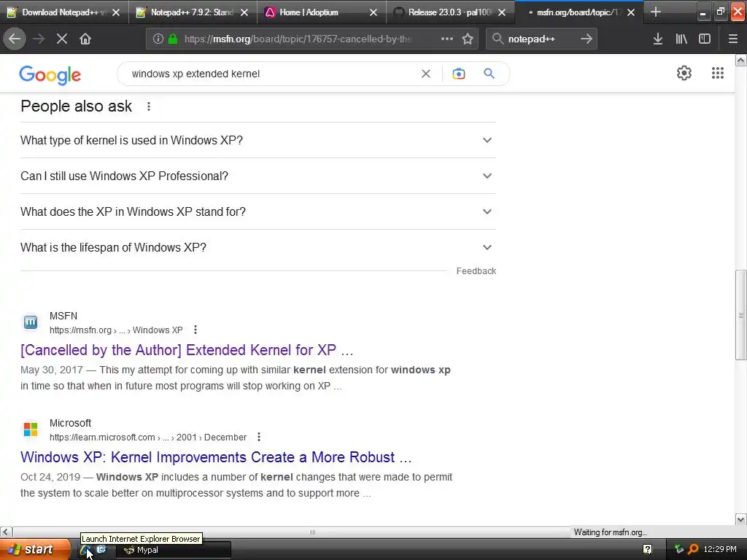Open 'Windows XP: Kernel Improvements' result
Screen dimensions: 747x560
point(216,457)
